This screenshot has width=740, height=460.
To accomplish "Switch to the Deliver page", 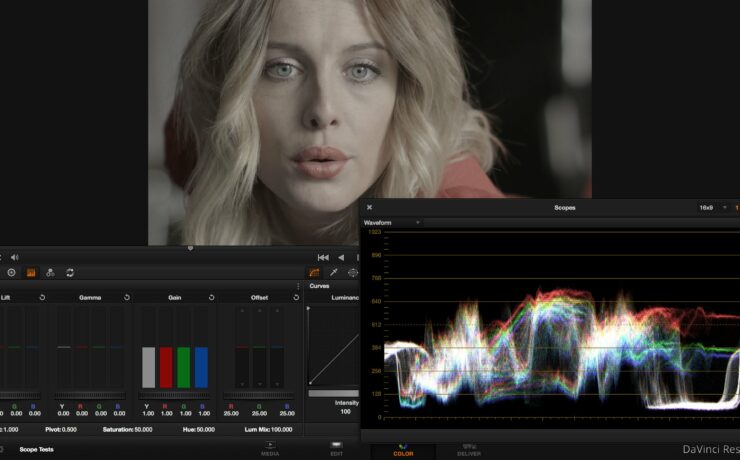I will tap(469, 449).
